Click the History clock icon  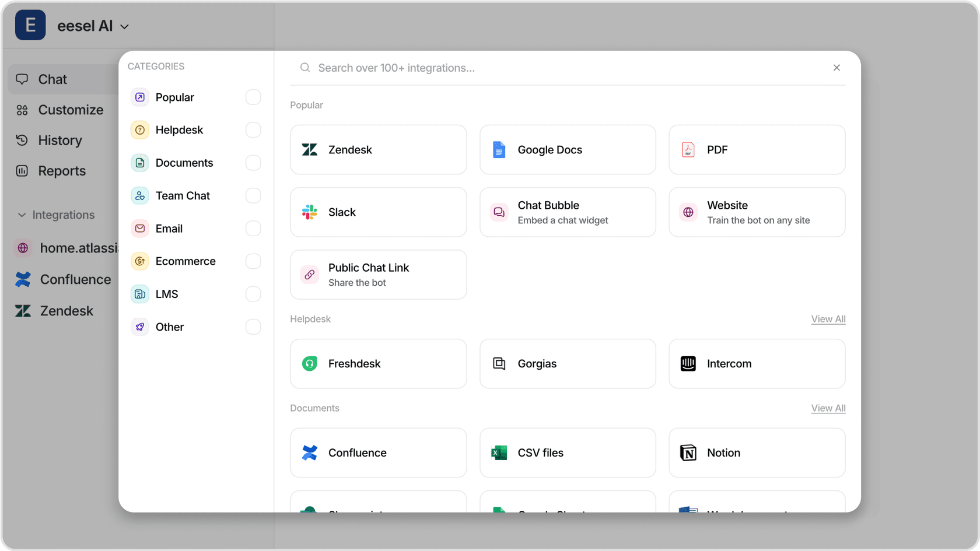(22, 141)
